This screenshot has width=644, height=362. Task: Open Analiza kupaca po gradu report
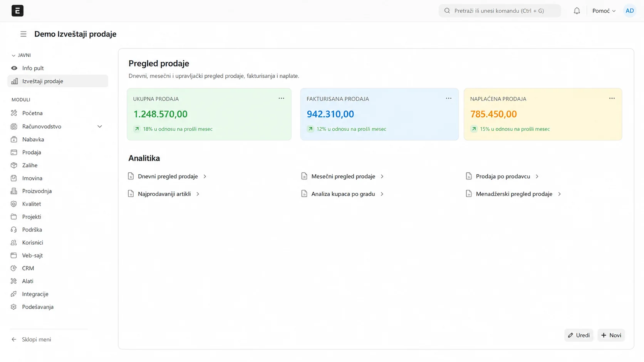click(x=343, y=194)
